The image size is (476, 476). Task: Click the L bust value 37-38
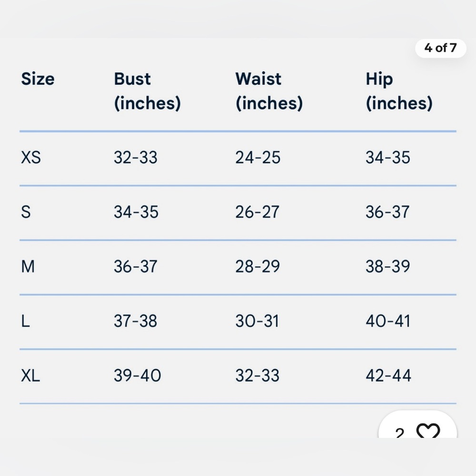(x=135, y=321)
